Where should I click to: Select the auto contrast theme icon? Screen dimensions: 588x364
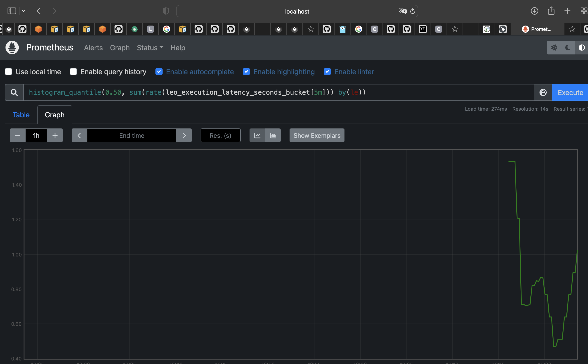[582, 48]
